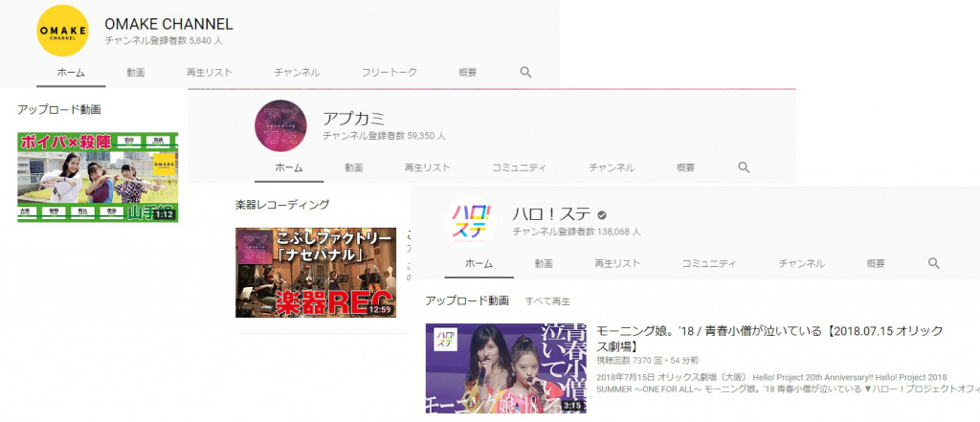
Task: Click subscriber count 5,840 人
Action: click(163, 40)
